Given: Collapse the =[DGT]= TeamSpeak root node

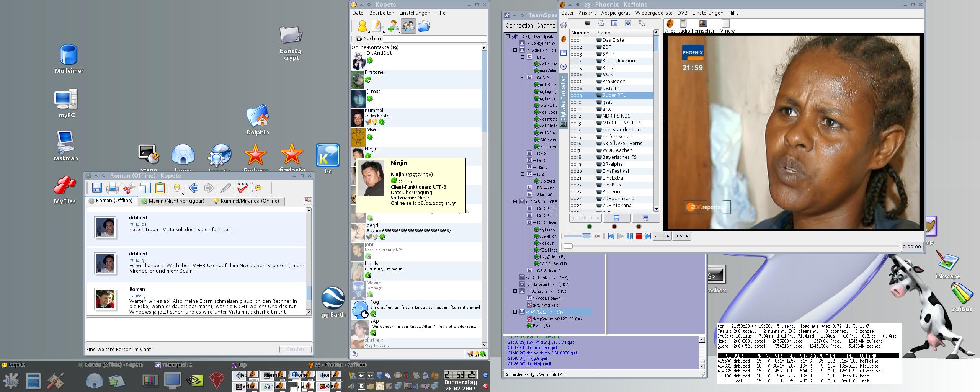Looking at the screenshot, I should click(x=508, y=36).
